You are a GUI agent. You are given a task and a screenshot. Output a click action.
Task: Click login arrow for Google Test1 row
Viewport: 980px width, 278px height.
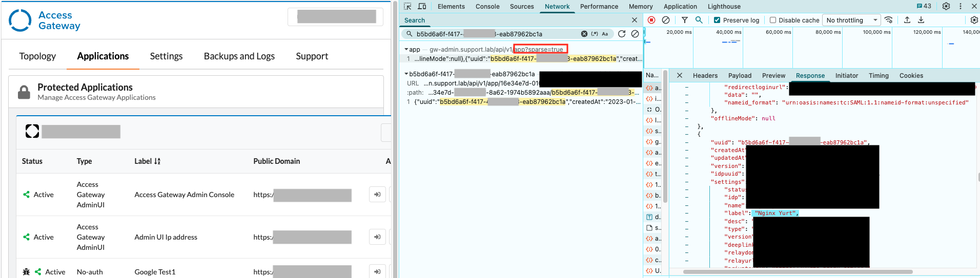tap(377, 271)
